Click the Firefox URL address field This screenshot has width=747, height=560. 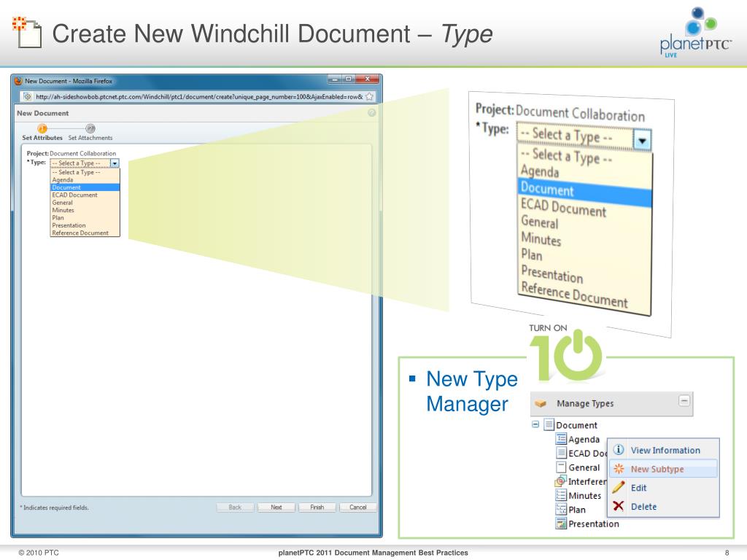click(x=198, y=97)
